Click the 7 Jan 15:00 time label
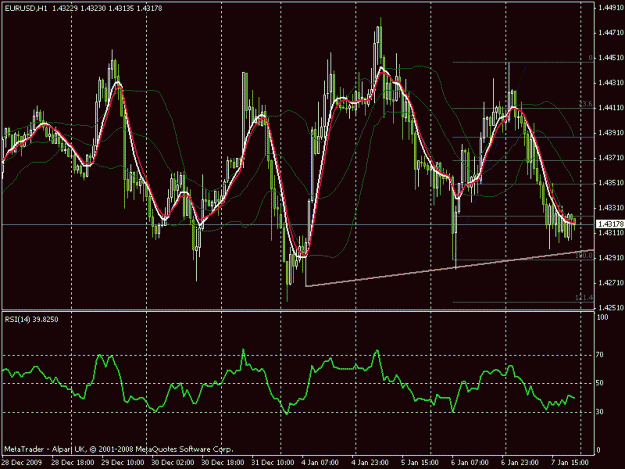 [570, 463]
